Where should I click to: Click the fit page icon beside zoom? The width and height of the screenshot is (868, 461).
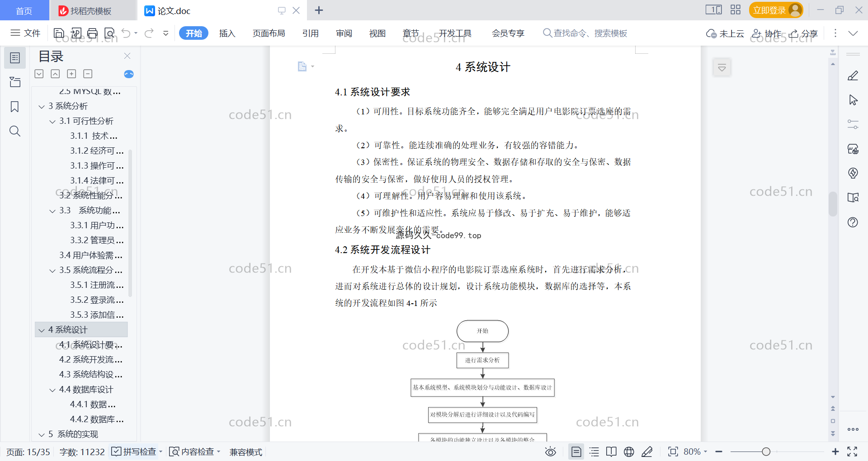(x=673, y=452)
